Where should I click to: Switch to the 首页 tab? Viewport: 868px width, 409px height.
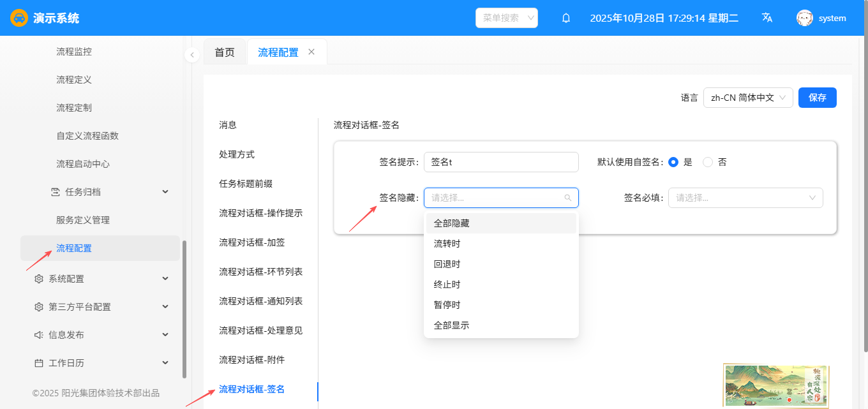pyautogui.click(x=225, y=52)
